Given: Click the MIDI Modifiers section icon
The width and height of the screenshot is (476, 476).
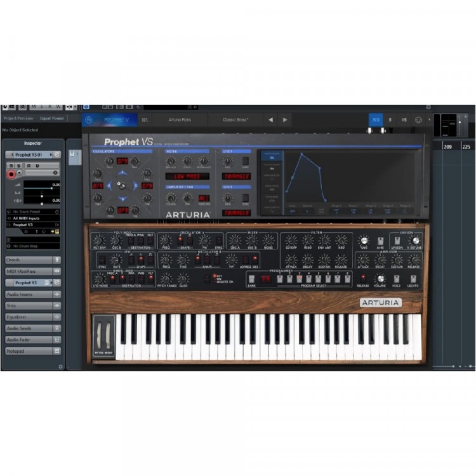Looking at the screenshot, I should pos(56,271).
